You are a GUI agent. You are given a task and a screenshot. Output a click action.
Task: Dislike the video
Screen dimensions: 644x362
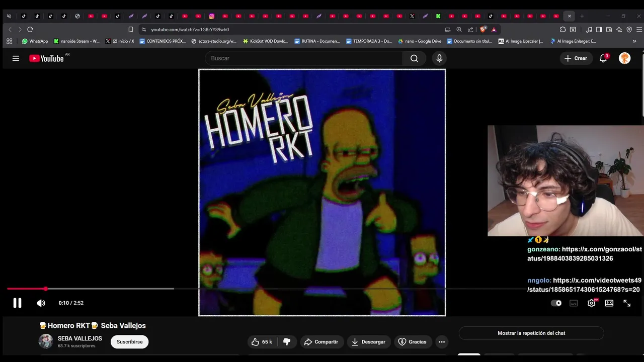point(287,342)
